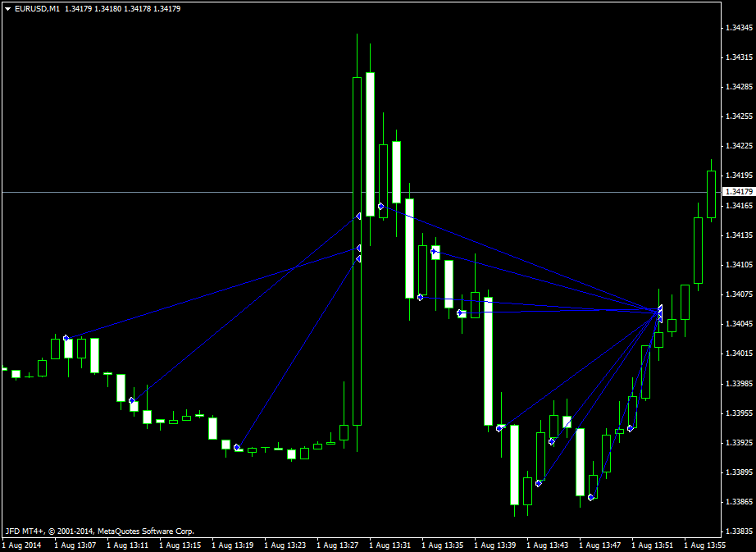Image resolution: width=756 pixels, height=552 pixels.
Task: Select the tall hollow bullish candle at 13:29
Action: 358,251
